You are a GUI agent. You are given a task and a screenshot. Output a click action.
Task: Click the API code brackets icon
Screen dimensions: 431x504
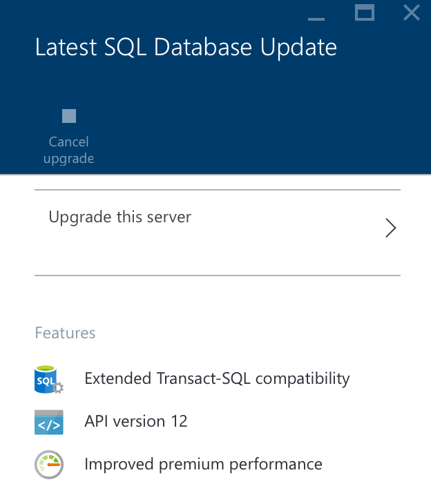pos(49,422)
